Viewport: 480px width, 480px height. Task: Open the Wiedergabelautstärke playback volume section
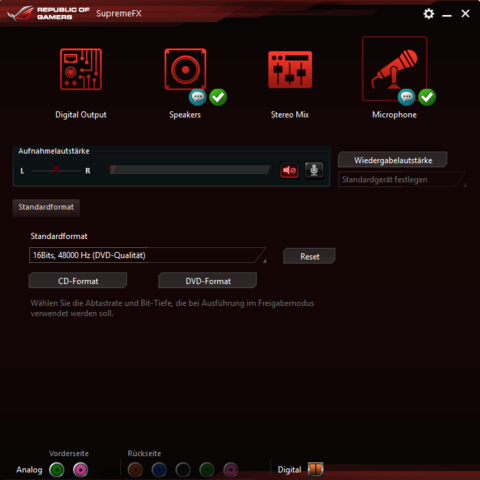pyautogui.click(x=393, y=160)
